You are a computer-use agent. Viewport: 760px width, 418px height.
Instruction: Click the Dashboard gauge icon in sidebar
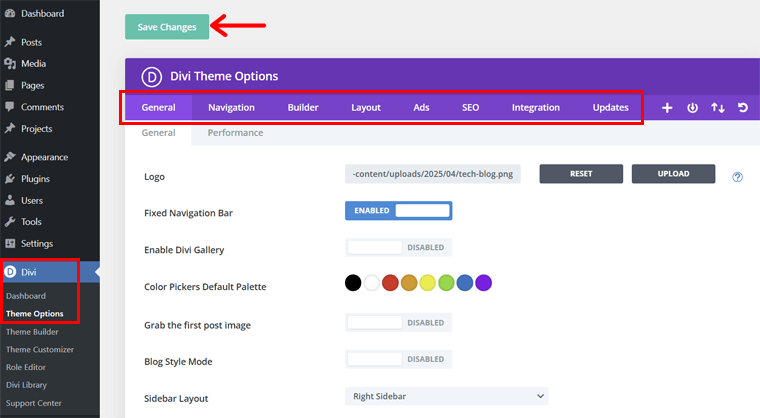pos(10,14)
